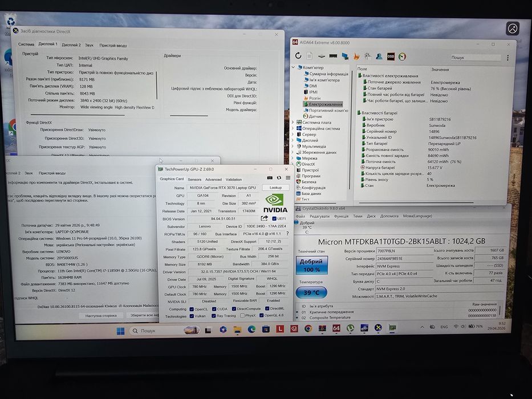532x399 pixels.
Task: Toggle the UEFI checkbox in GPU-Z
Action: pos(274,219)
